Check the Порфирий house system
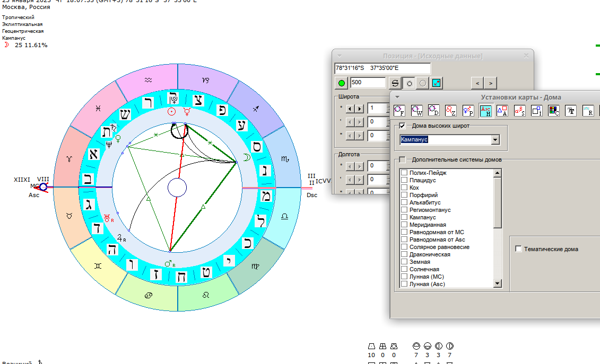Image resolution: width=600 pixels, height=364 pixels. [404, 195]
